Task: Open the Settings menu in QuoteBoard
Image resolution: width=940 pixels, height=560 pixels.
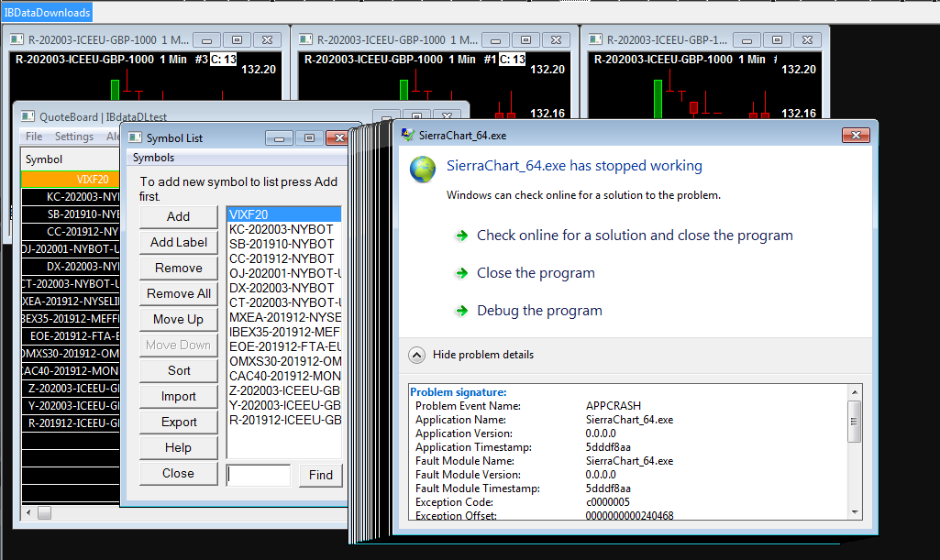Action: click(73, 137)
